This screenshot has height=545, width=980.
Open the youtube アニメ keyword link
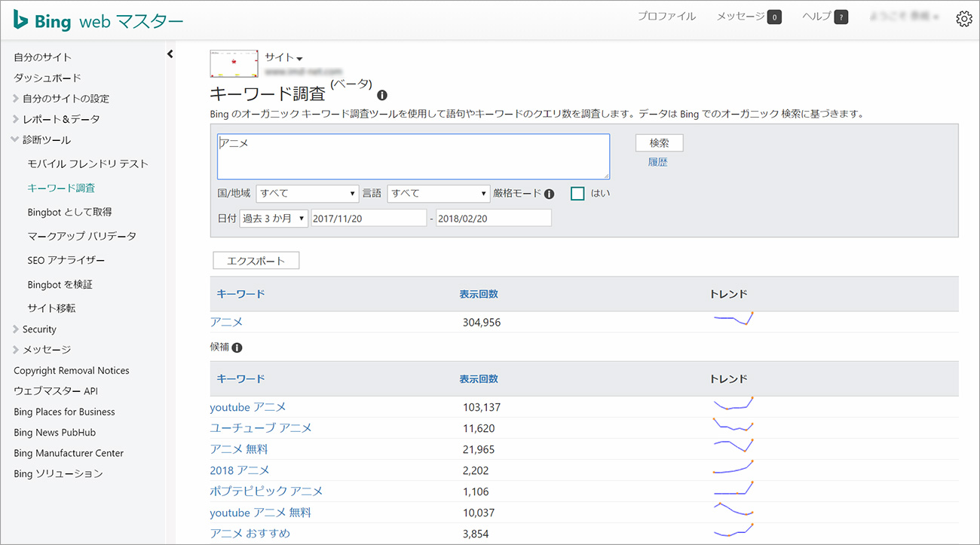(x=248, y=407)
